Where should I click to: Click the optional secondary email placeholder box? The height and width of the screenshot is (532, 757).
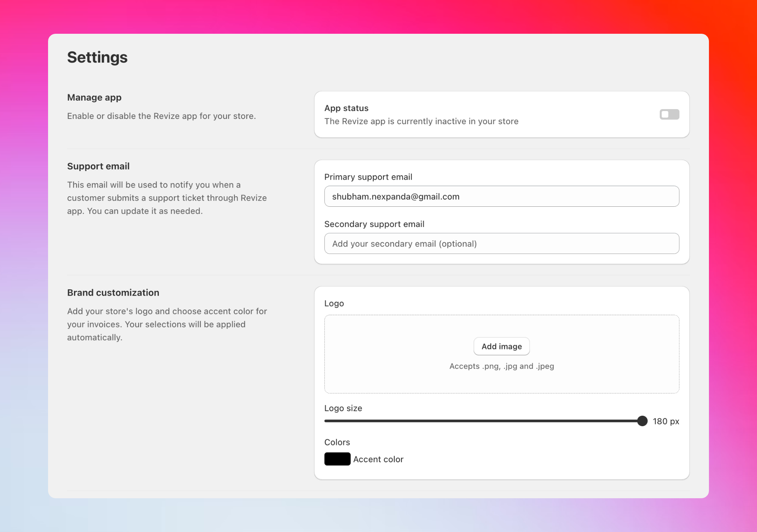tap(501, 243)
